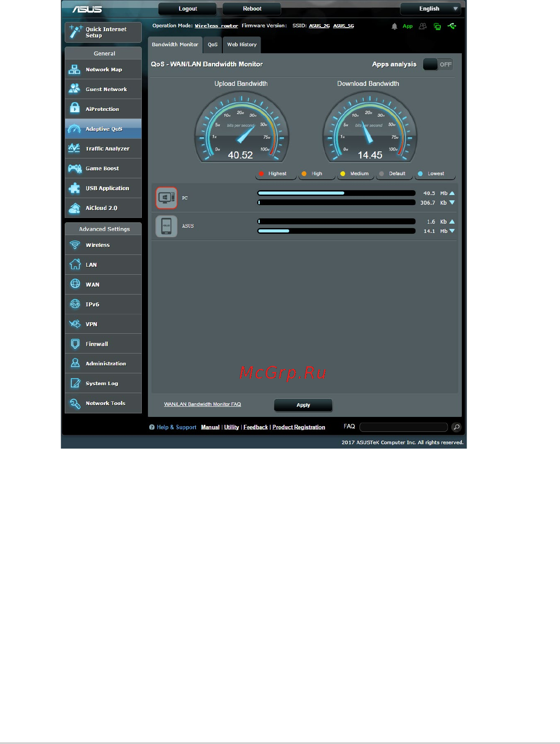Click the notification bell icon
The width and height of the screenshot is (560, 744).
pos(394,26)
